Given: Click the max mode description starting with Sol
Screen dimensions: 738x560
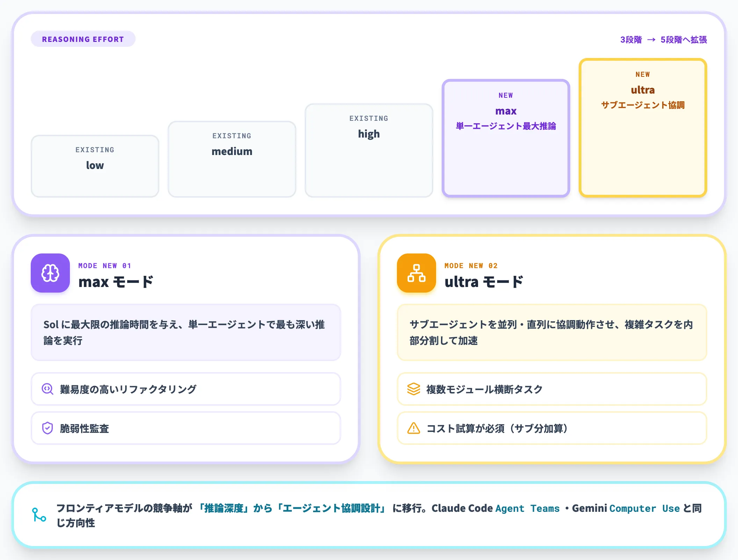Looking at the screenshot, I should click(x=186, y=332).
